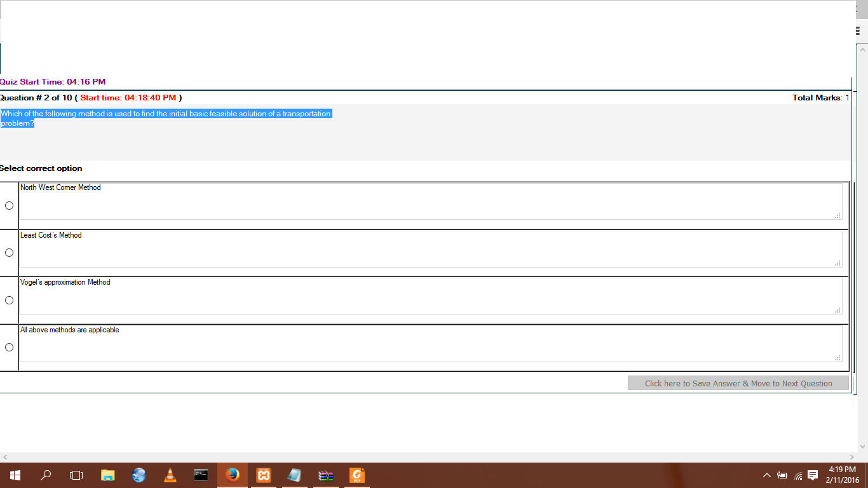Open Task View from the taskbar

(x=76, y=475)
